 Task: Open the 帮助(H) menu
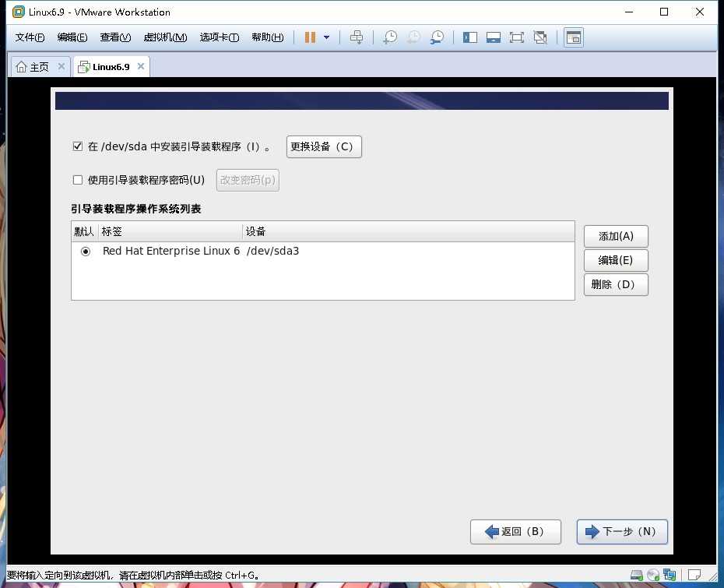268,37
